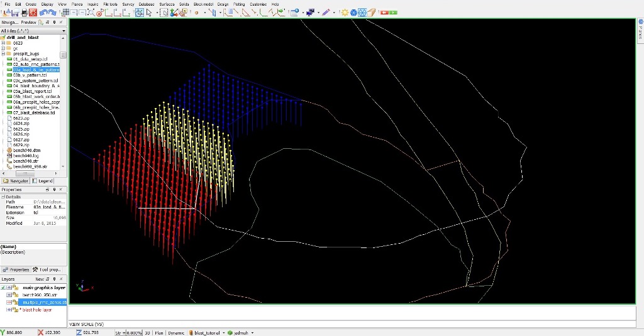
Task: Click the tan solid block icon
Action: point(371,13)
